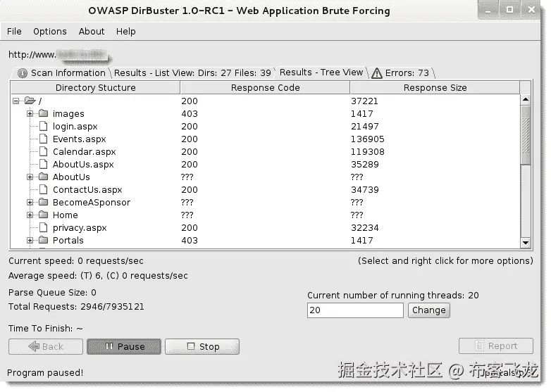
Task: Click the Total Requests counter text
Action: (x=76, y=307)
